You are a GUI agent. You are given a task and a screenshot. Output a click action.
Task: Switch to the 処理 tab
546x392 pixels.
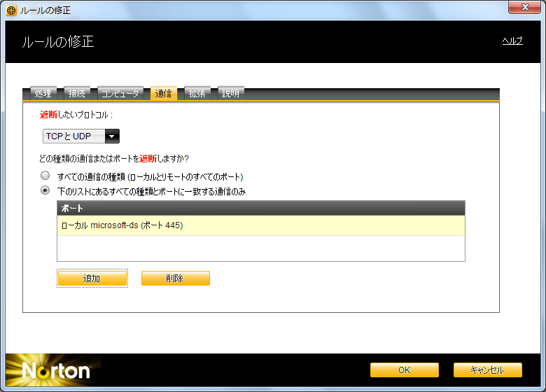coord(43,94)
